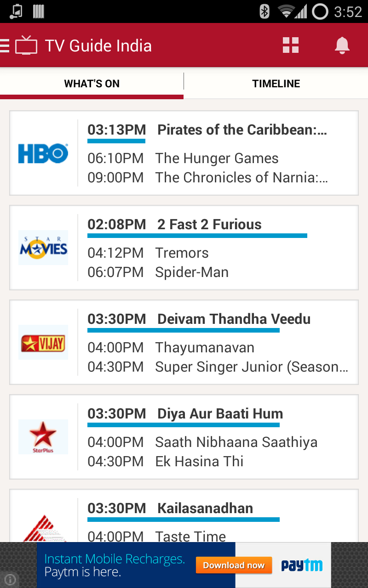The height and width of the screenshot is (588, 368).
Task: Switch to the What's On tab
Action: (x=92, y=84)
